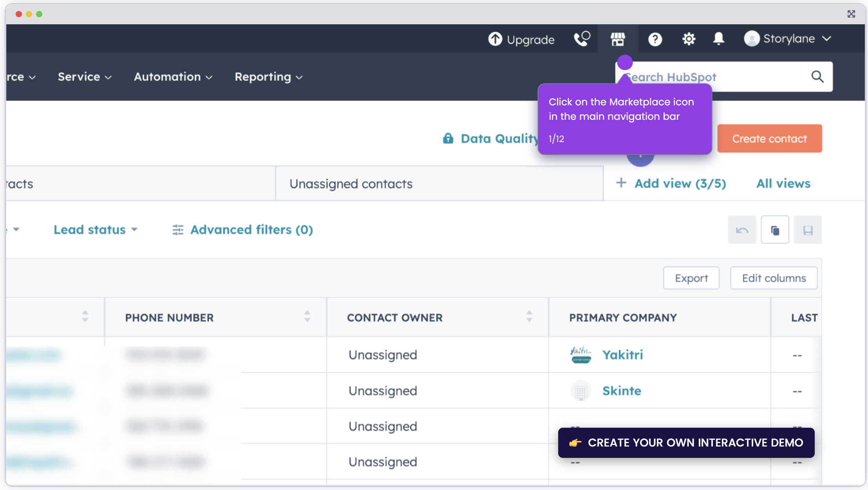The height and width of the screenshot is (490, 868).
Task: Click the search magnifier icon in Search HubSpot
Action: point(817,77)
